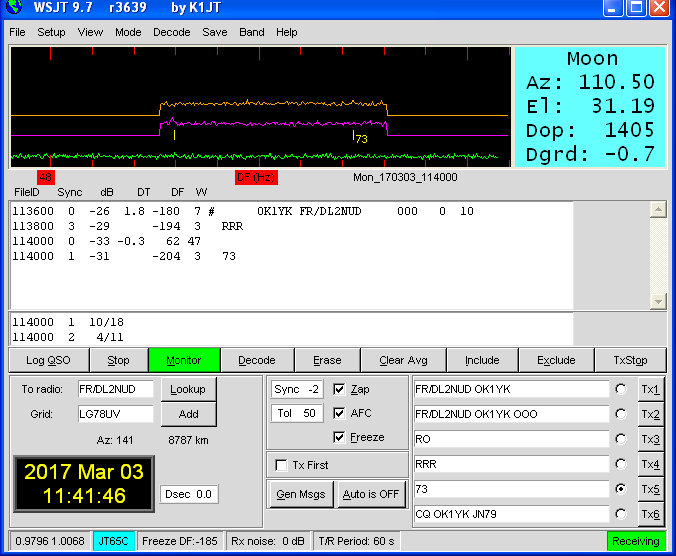Viewport: 676px width, 556px height.
Task: Click the Tx2 button
Action: point(650,414)
